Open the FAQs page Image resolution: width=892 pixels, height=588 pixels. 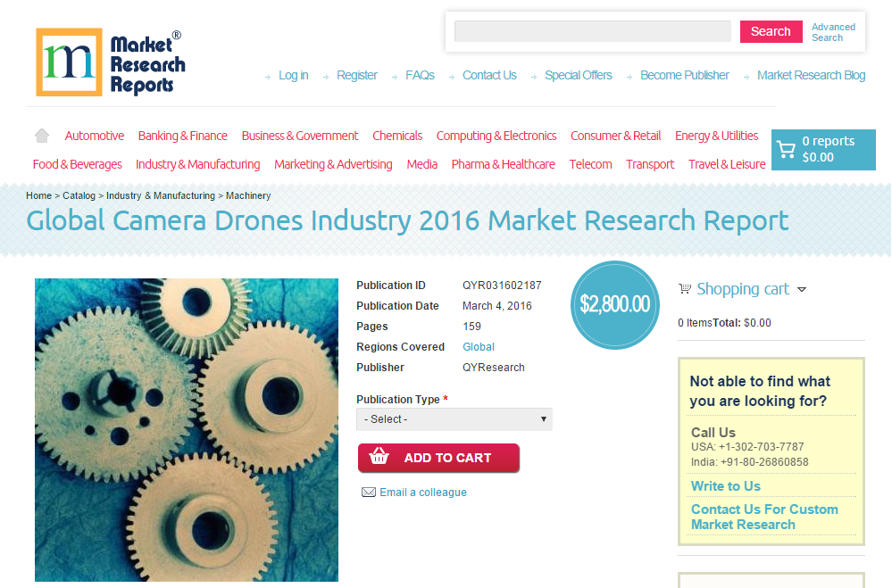pyautogui.click(x=420, y=76)
